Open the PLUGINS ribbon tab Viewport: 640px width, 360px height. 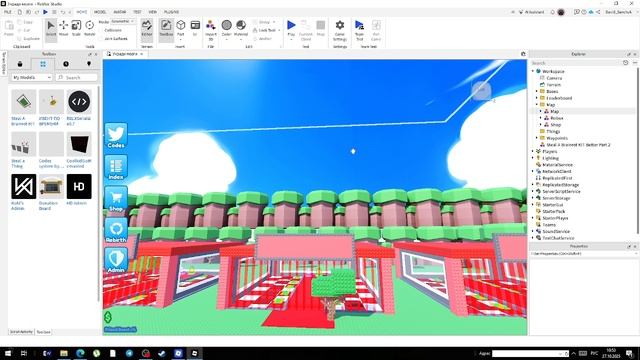point(171,12)
